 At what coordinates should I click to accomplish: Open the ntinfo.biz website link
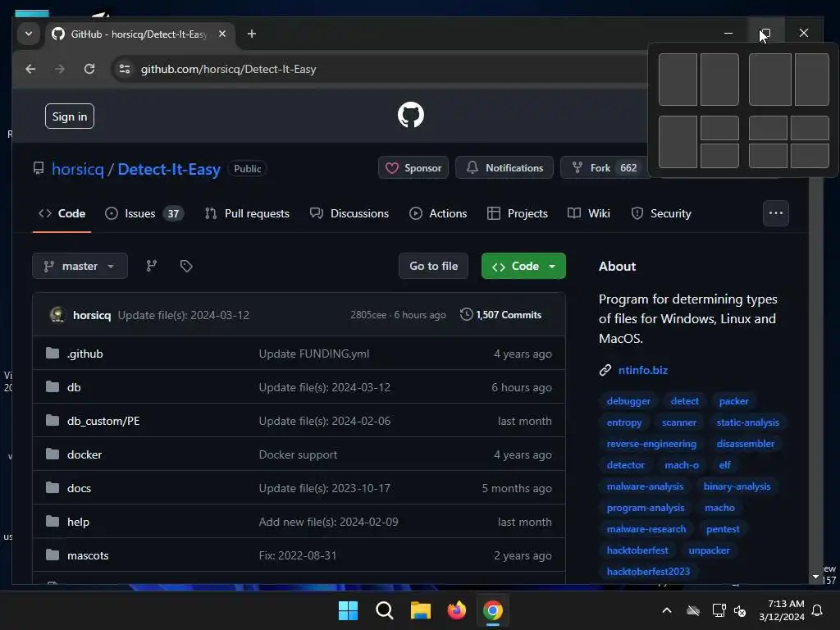[x=643, y=370]
